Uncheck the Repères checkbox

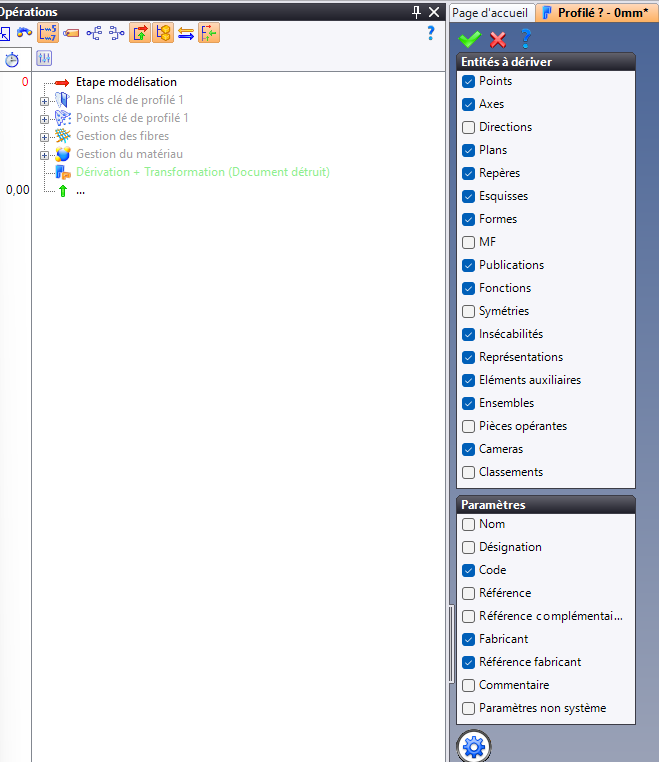(468, 173)
